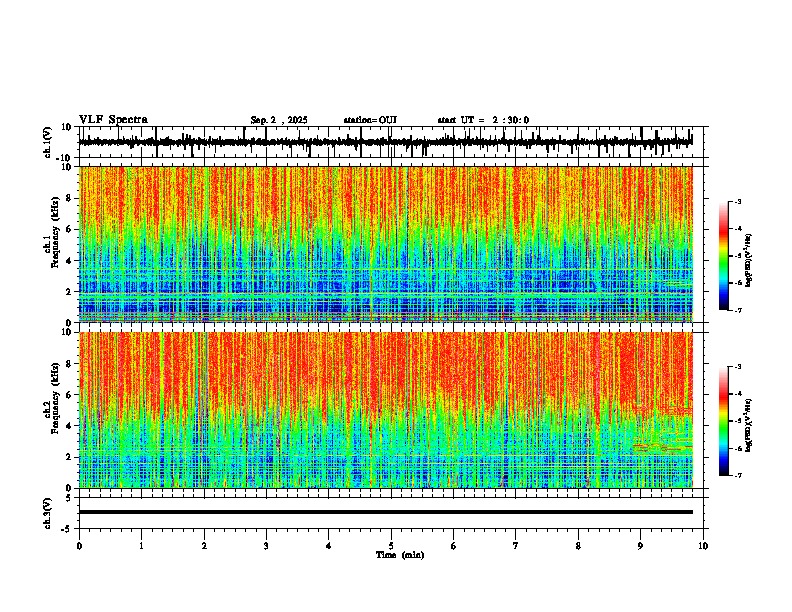Click the "8" kHz tick on ch.1 spectrogram axis
Screen dimensions: 792x612
pyautogui.click(x=70, y=198)
